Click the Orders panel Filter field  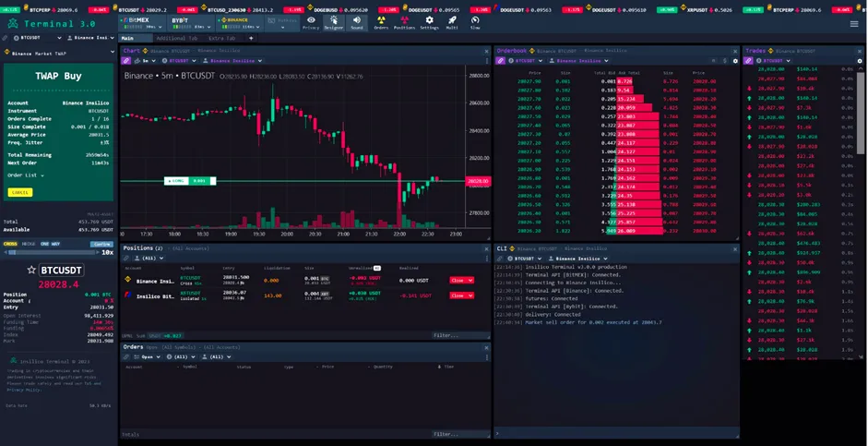459,434
